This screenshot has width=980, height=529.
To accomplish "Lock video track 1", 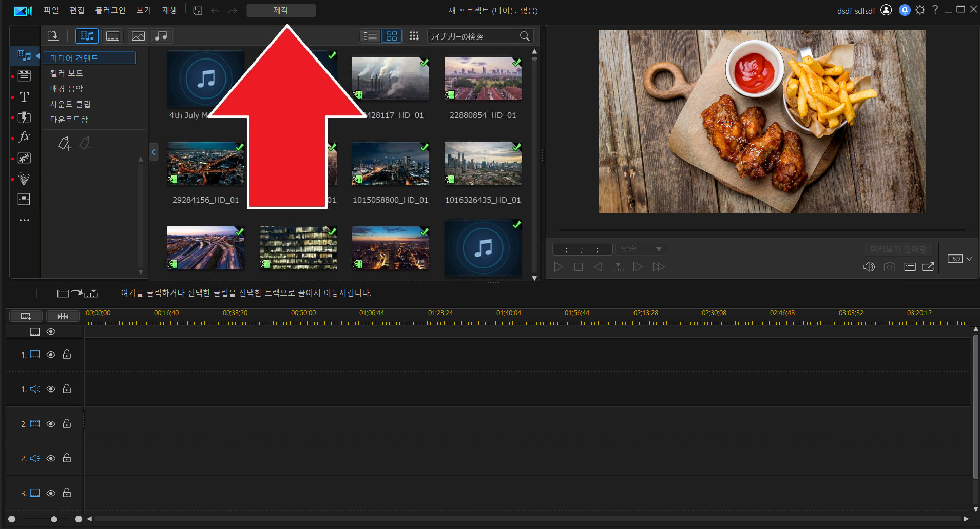I will (x=67, y=354).
